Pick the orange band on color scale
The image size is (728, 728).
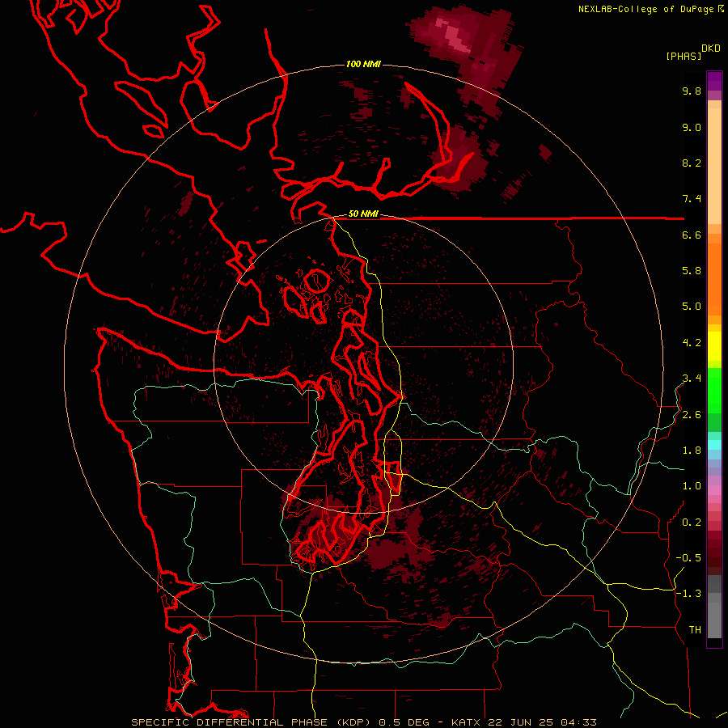click(x=714, y=280)
